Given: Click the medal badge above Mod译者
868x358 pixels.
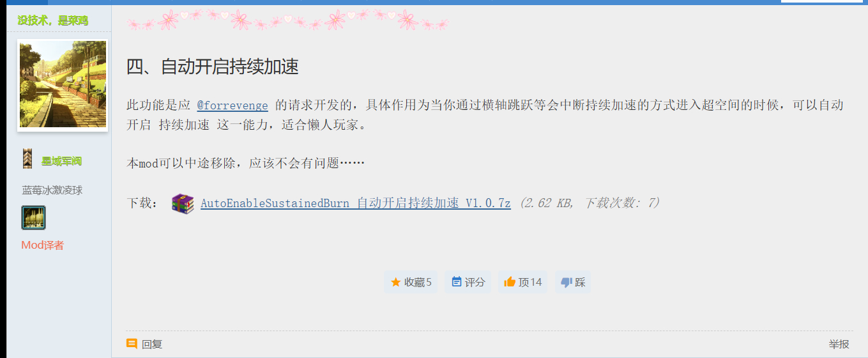Looking at the screenshot, I should tap(33, 218).
